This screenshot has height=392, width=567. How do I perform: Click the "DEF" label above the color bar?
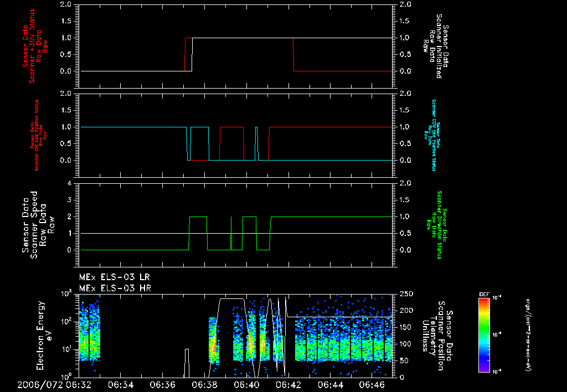(x=484, y=295)
